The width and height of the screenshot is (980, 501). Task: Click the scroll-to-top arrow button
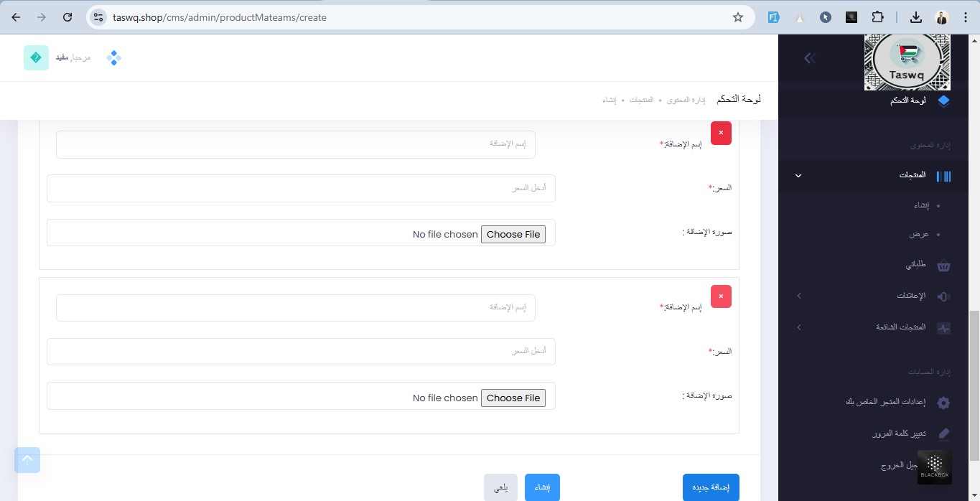pyautogui.click(x=27, y=460)
